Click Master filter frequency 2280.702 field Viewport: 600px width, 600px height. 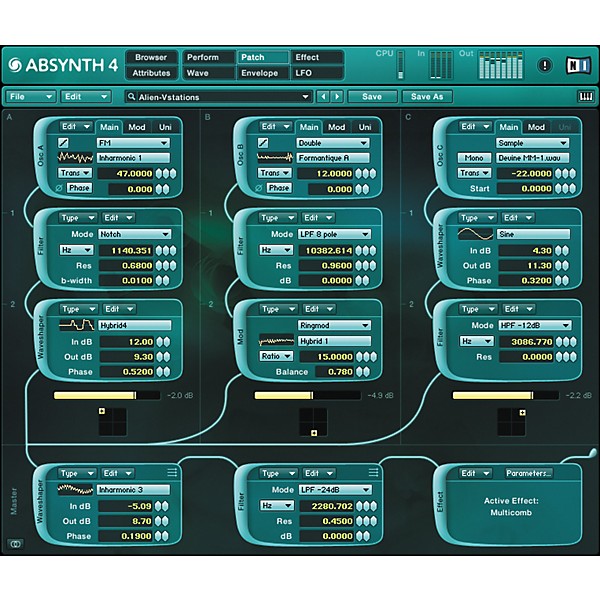pyautogui.click(x=326, y=506)
